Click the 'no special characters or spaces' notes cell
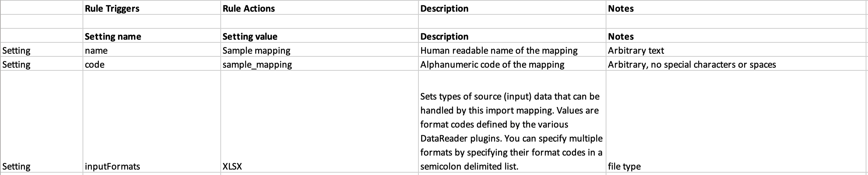 [x=736, y=64]
